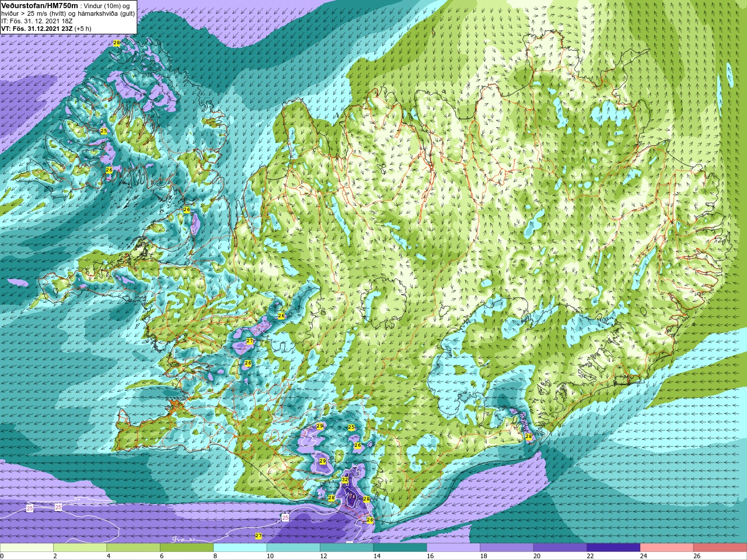Pick the 14–16 m/s dark teal swatch
This screenshot has width=747, height=560.
point(400,548)
